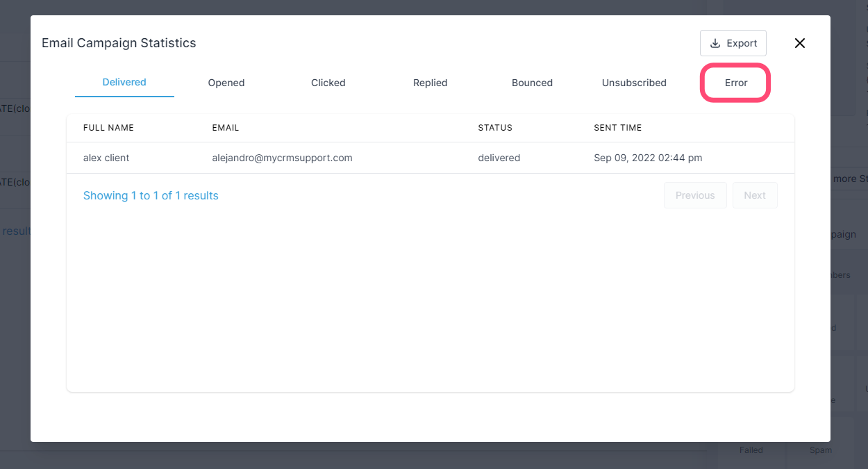Click the Previous pagination button
The height and width of the screenshot is (469, 868).
[x=695, y=195]
